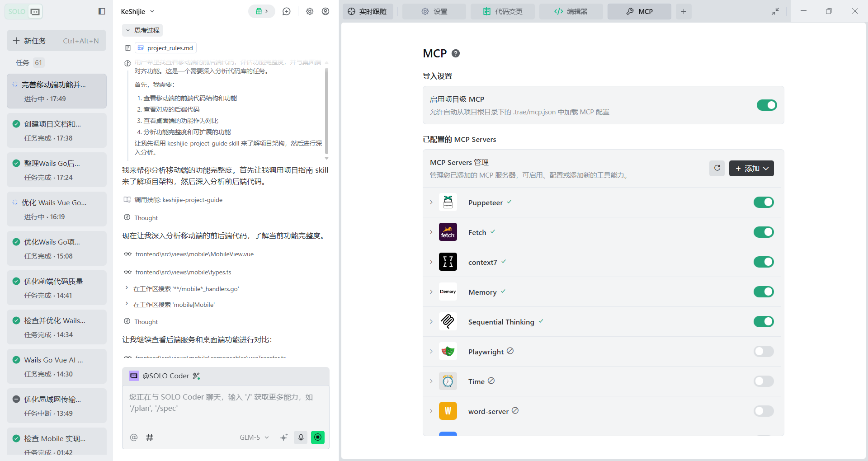This screenshot has height=461, width=868.
Task: Click the Memory server icon
Action: [x=448, y=292]
